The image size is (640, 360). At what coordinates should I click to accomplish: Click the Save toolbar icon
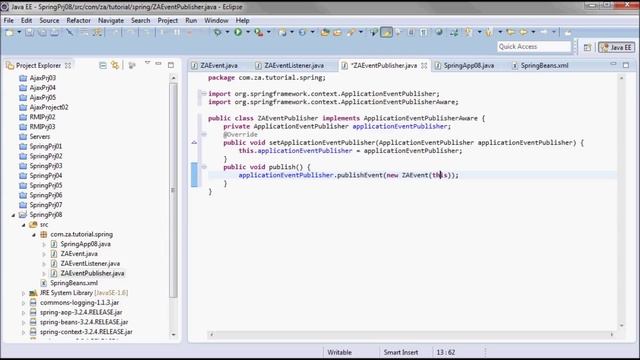[29, 32]
